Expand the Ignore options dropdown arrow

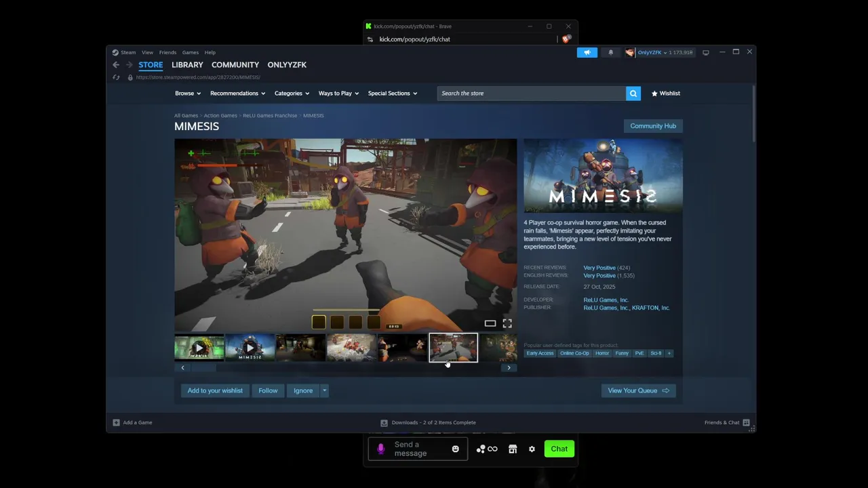[x=325, y=391]
